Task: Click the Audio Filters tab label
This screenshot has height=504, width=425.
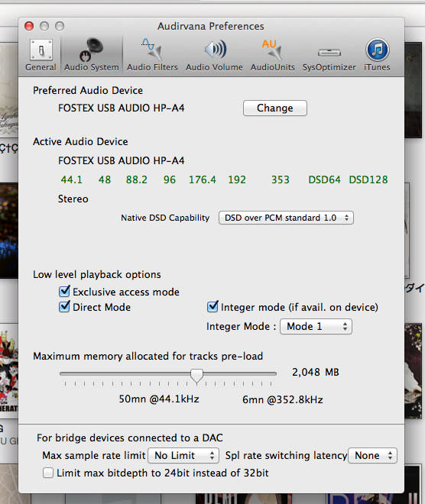Action: (152, 67)
